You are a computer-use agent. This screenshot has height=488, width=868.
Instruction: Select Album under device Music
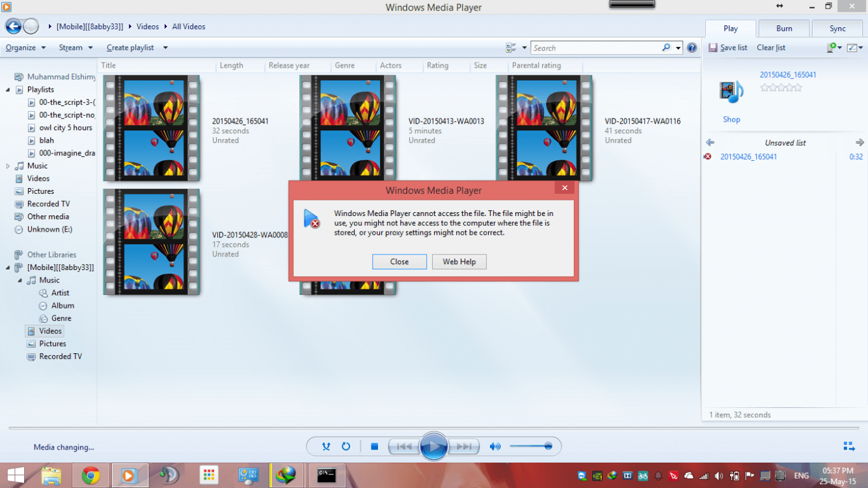(x=62, y=306)
